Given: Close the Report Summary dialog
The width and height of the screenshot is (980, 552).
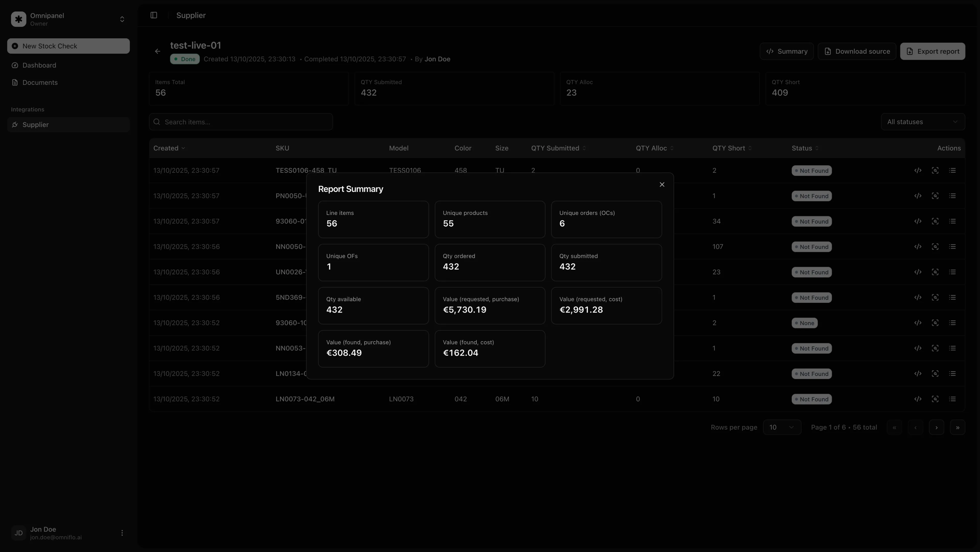Looking at the screenshot, I should [x=662, y=185].
